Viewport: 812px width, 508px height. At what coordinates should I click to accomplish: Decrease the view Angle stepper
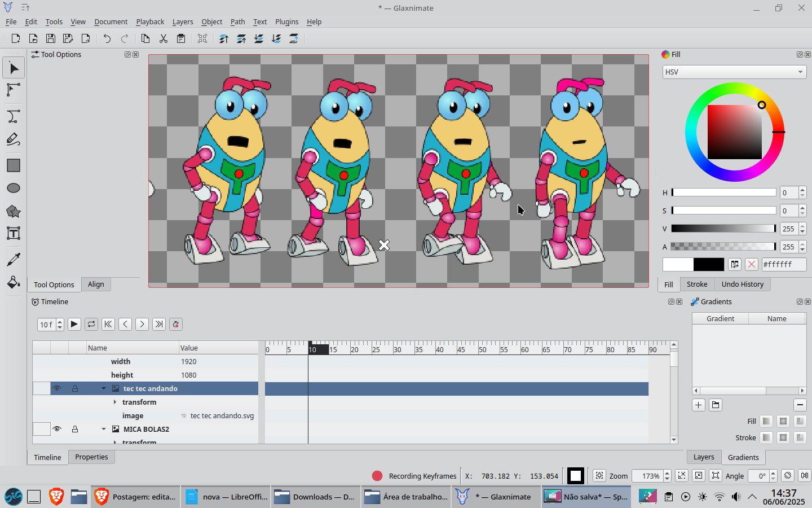tap(773, 479)
